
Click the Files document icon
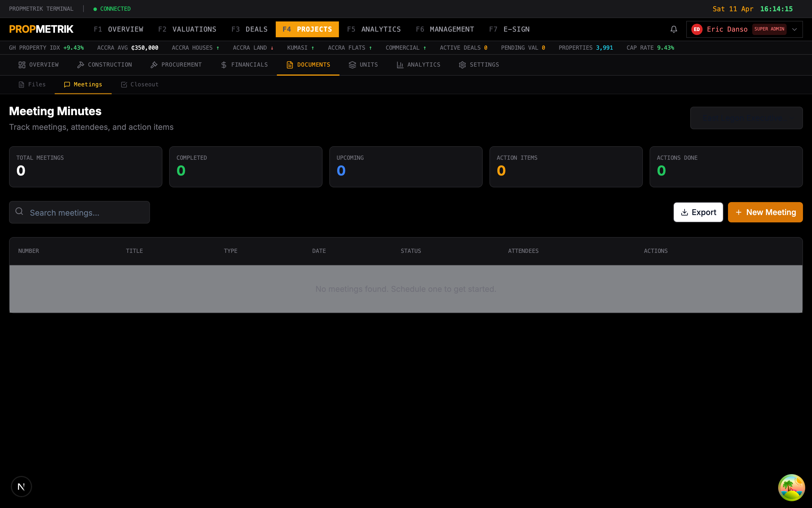(x=21, y=85)
